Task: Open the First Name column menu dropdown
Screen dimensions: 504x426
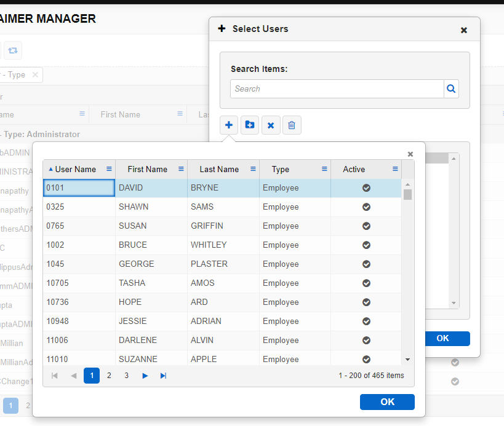Action: coord(180,169)
